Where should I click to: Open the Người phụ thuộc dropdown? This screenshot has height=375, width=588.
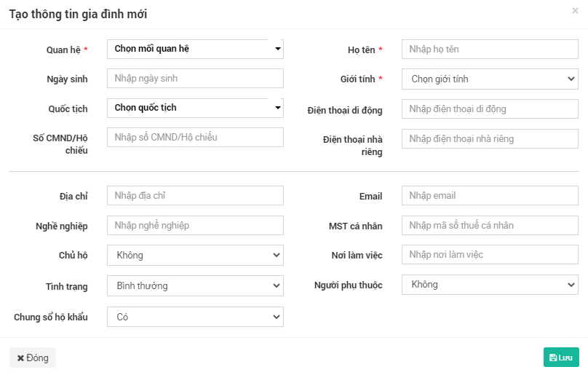coord(490,285)
